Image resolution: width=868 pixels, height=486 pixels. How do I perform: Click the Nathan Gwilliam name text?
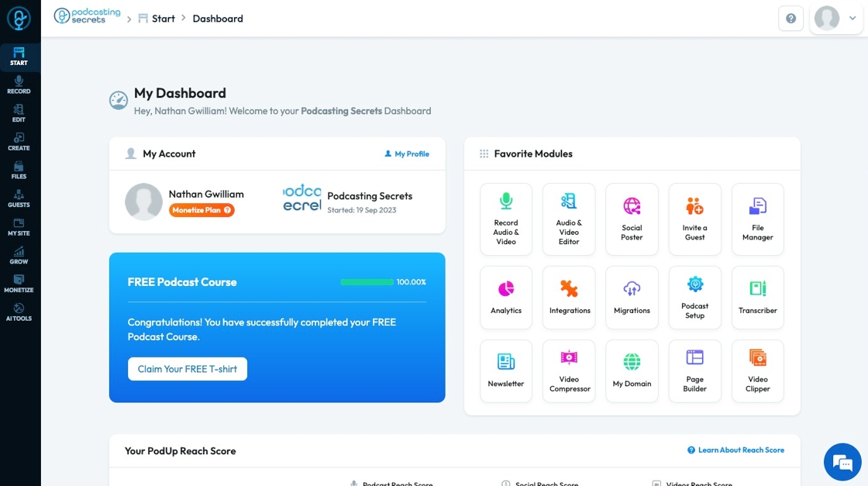(x=206, y=195)
